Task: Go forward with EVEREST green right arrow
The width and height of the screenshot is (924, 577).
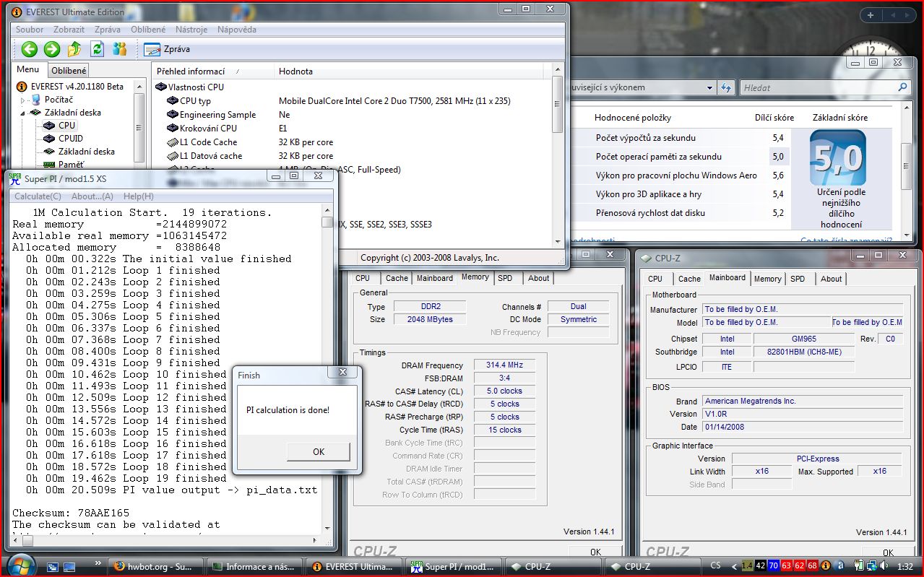Action: (x=52, y=49)
